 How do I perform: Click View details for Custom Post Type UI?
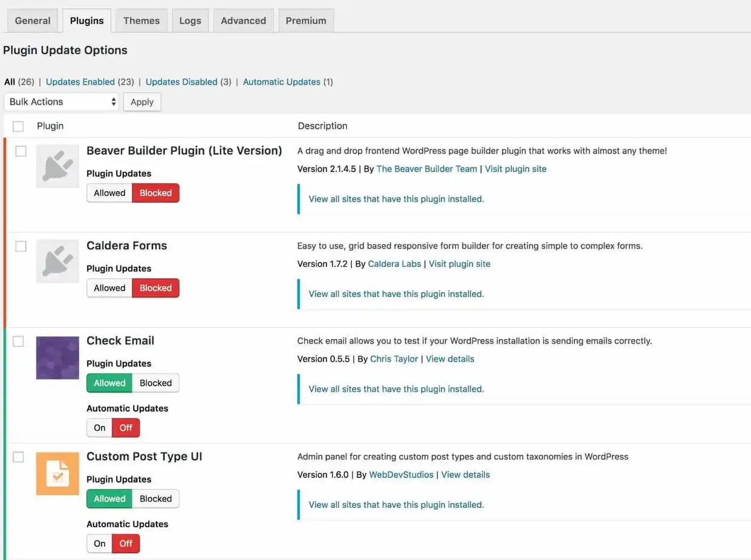coord(465,475)
